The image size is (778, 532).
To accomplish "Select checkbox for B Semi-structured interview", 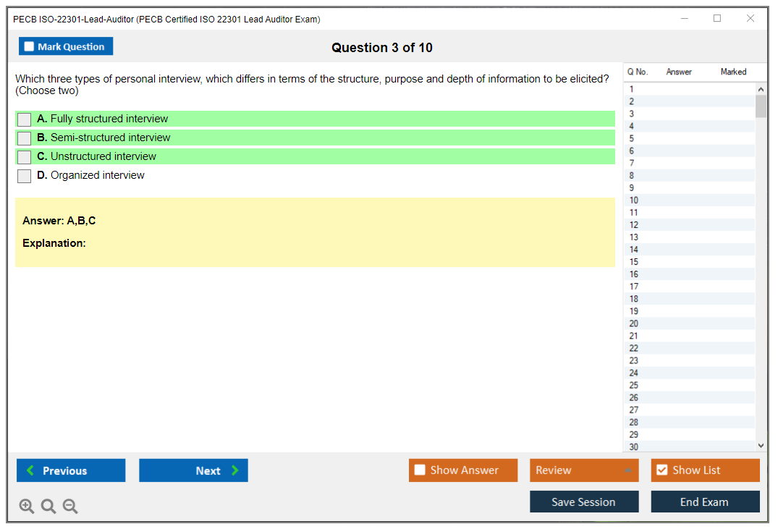I will point(25,138).
